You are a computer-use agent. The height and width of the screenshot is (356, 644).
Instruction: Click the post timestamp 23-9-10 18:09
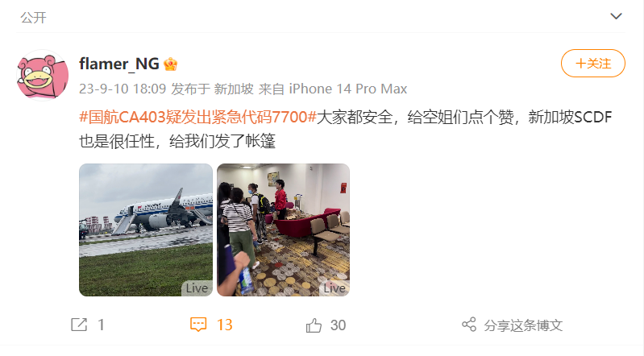(123, 89)
